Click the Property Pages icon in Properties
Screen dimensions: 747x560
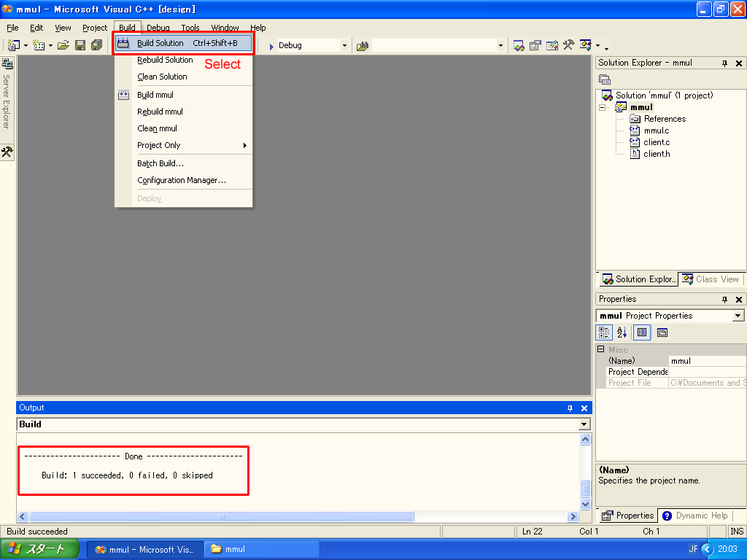(662, 332)
